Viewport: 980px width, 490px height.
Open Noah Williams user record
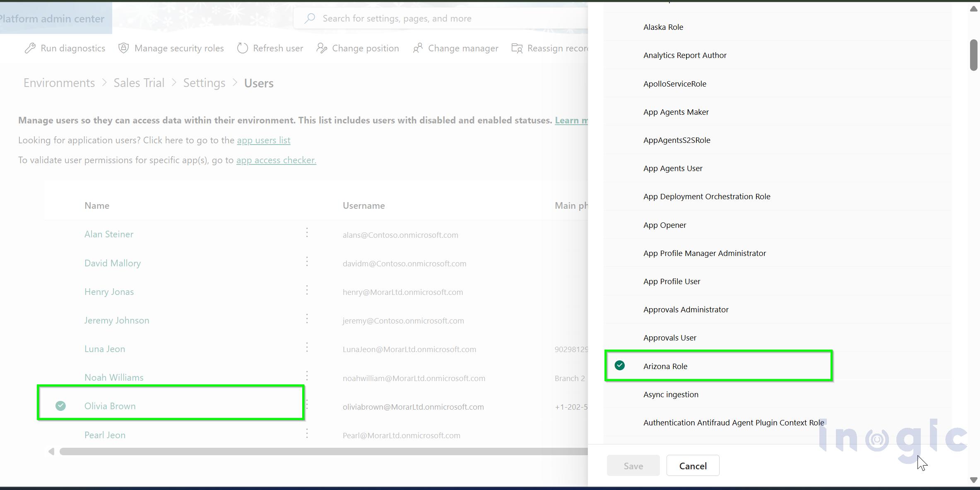pos(114,377)
